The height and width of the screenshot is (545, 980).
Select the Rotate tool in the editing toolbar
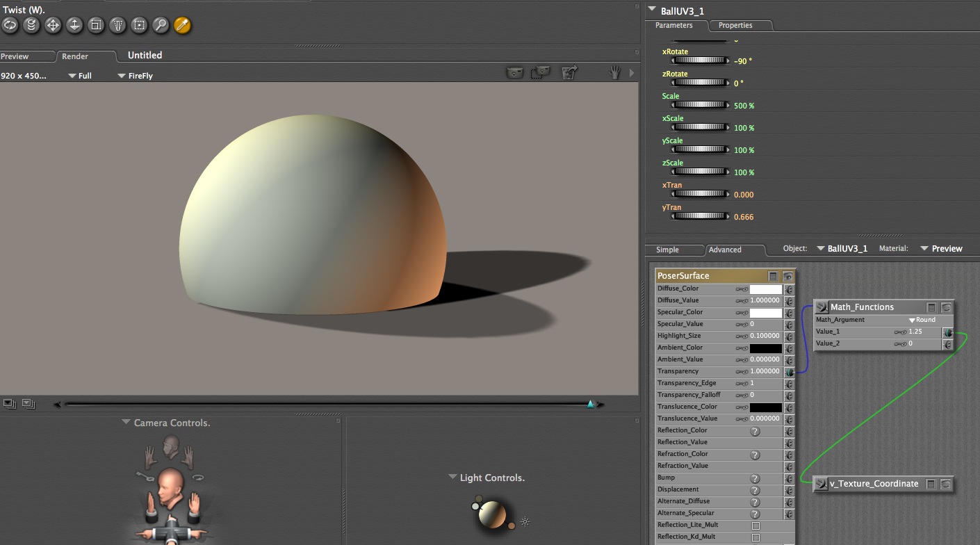click(x=10, y=26)
